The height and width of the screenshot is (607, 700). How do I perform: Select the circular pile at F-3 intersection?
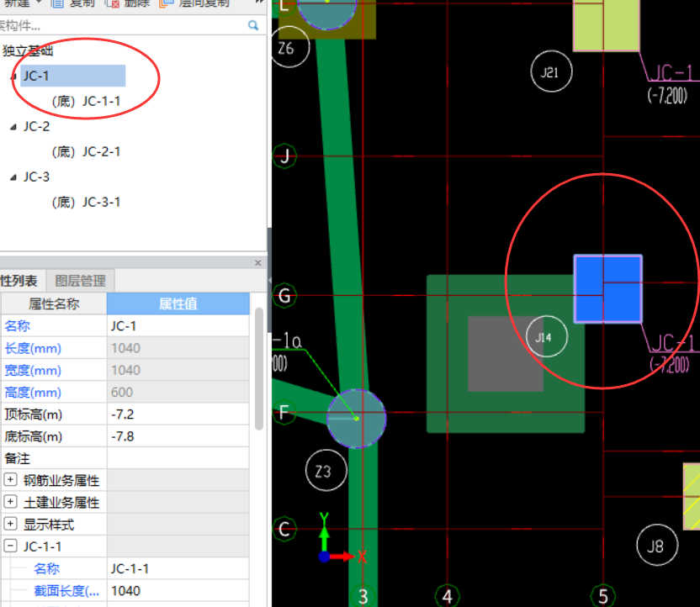(357, 419)
